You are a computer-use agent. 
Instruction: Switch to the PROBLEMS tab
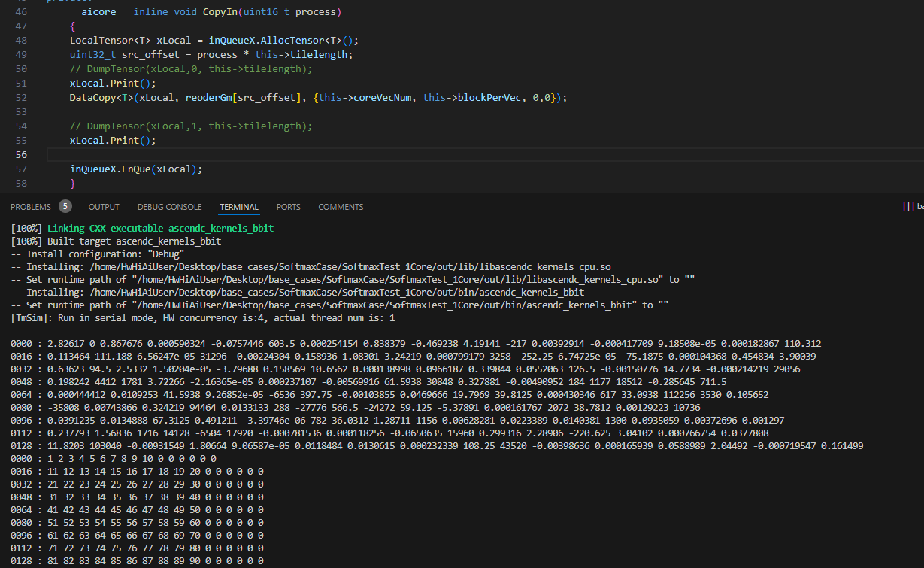[x=31, y=207]
